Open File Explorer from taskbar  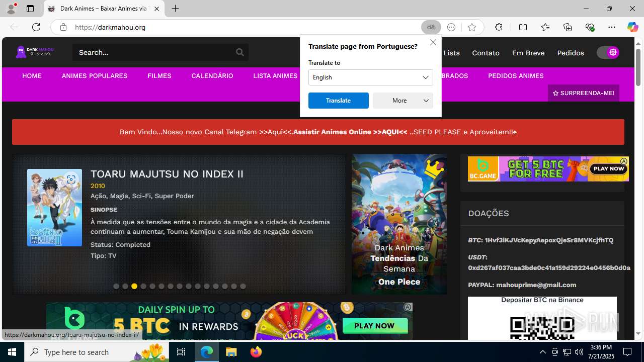231,352
